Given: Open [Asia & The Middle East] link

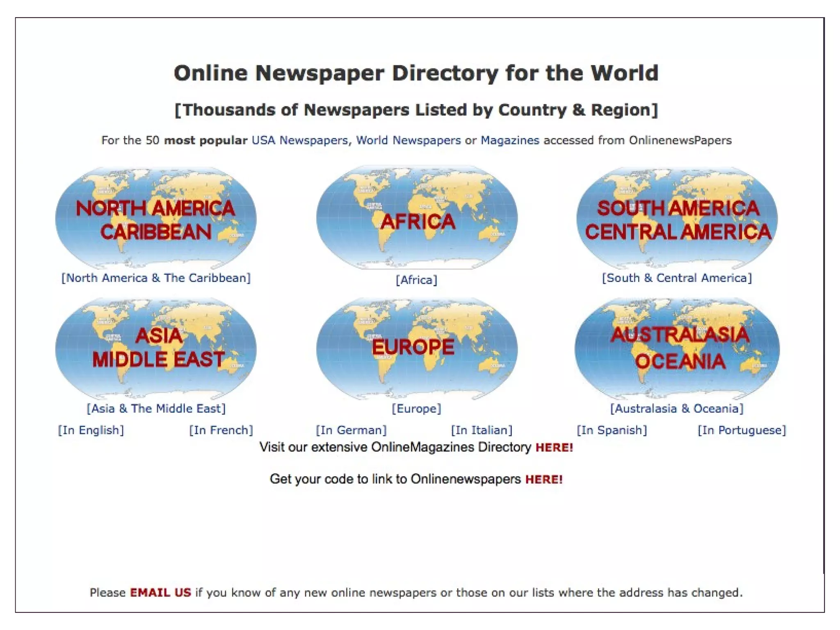Looking at the screenshot, I should click(156, 409).
